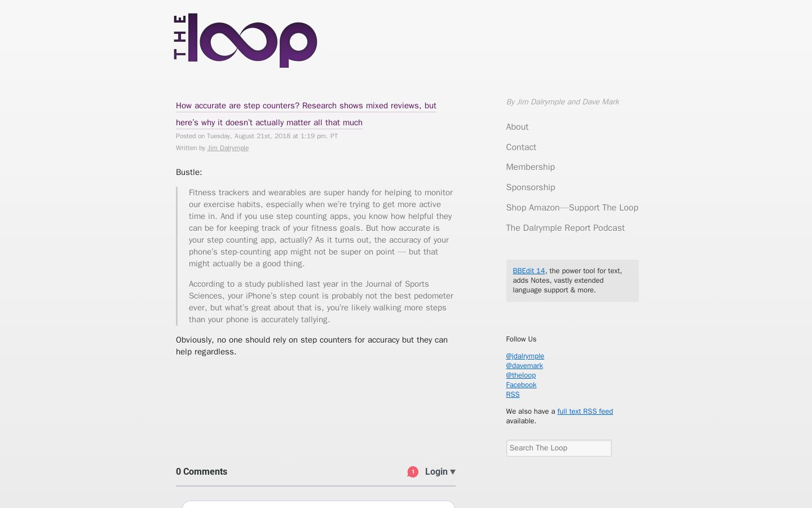Open the Login dropdown in comments
Screen dimensions: 812x508
point(440,472)
